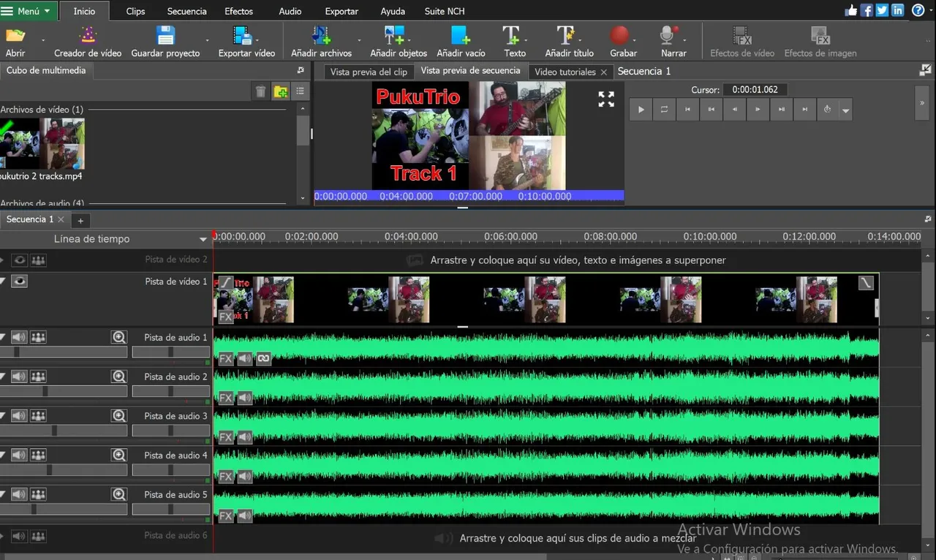This screenshot has height=560, width=936.
Task: Collapse Pista de audio 2 track
Action: (3, 377)
